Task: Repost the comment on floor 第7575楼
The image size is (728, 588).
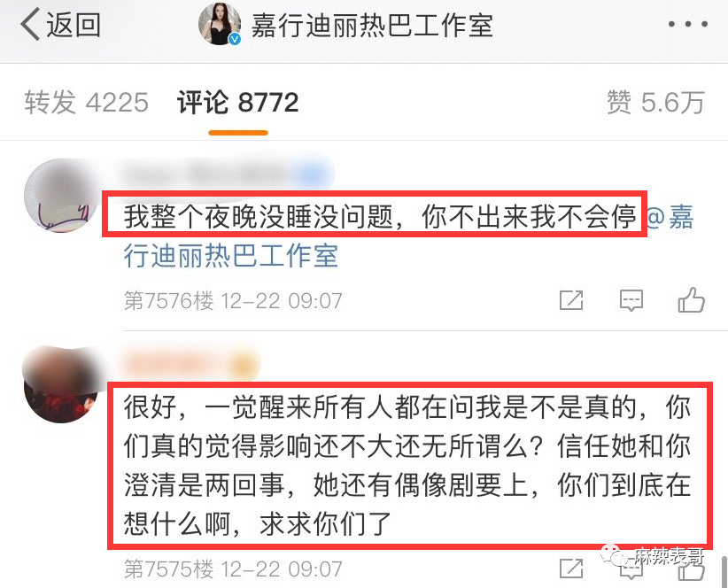Action: point(571,569)
